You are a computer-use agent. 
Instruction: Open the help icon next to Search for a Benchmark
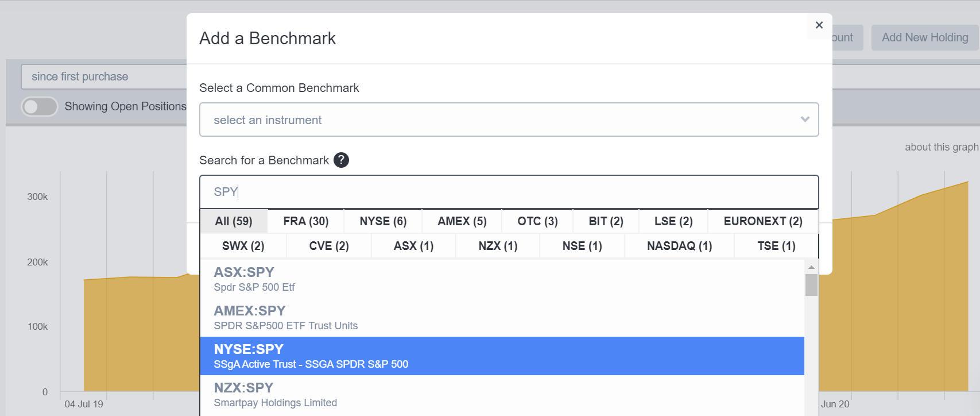[x=341, y=160]
